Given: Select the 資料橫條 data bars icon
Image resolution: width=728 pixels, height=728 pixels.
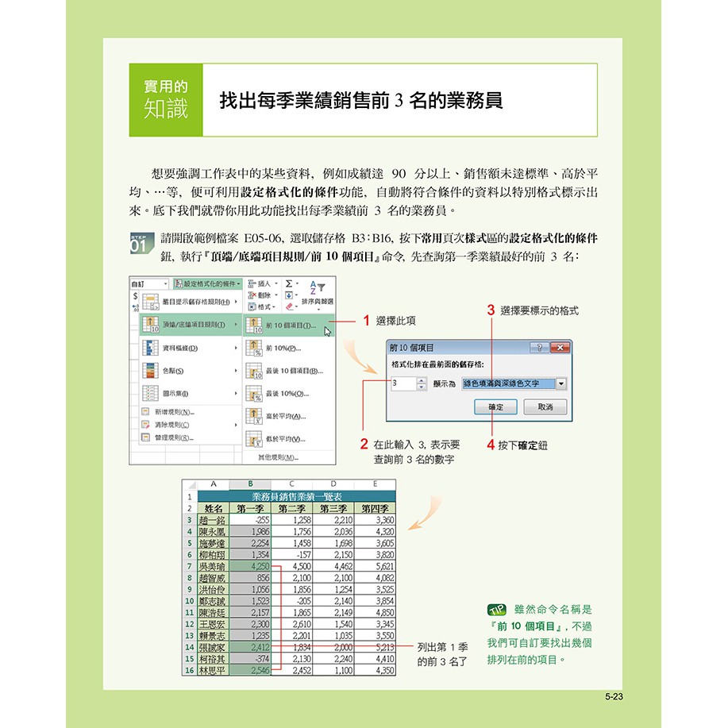Looking at the screenshot, I should tap(149, 348).
